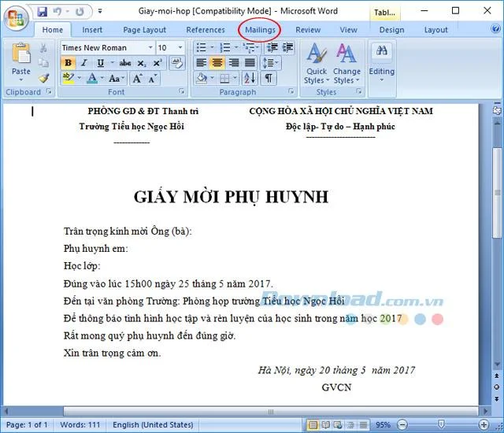
Task: Open the Mailings tab
Action: [x=260, y=30]
